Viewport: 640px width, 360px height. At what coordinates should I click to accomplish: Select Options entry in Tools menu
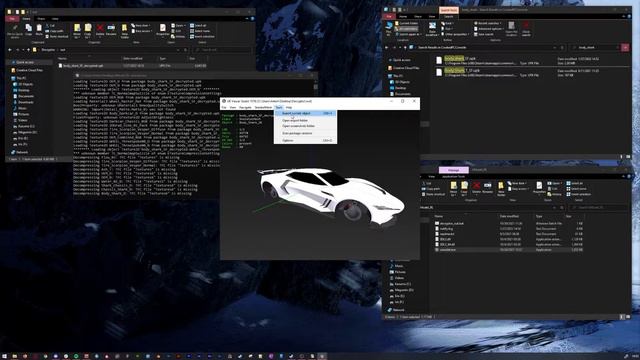coord(305,140)
